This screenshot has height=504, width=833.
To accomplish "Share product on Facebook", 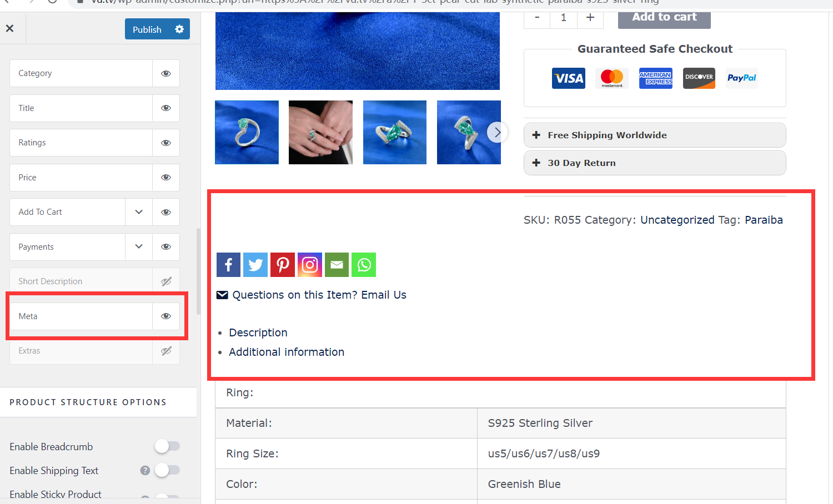I will (228, 265).
